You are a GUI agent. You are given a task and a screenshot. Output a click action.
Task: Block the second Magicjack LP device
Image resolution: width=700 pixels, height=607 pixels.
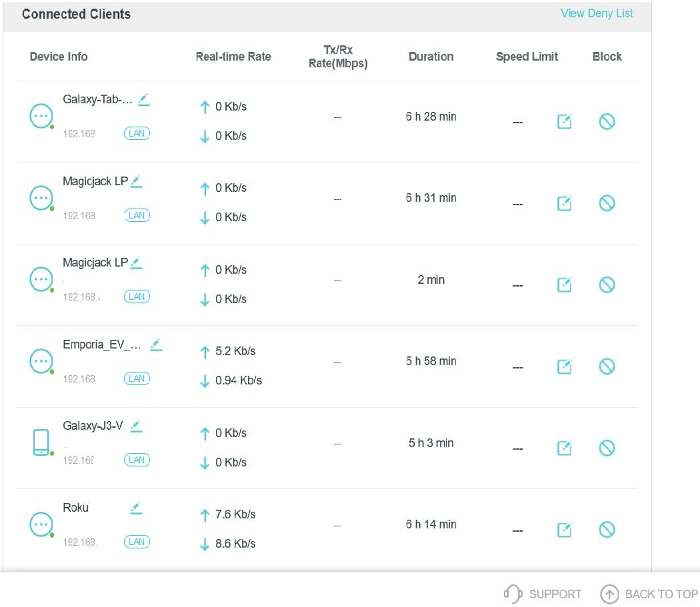pos(607,285)
